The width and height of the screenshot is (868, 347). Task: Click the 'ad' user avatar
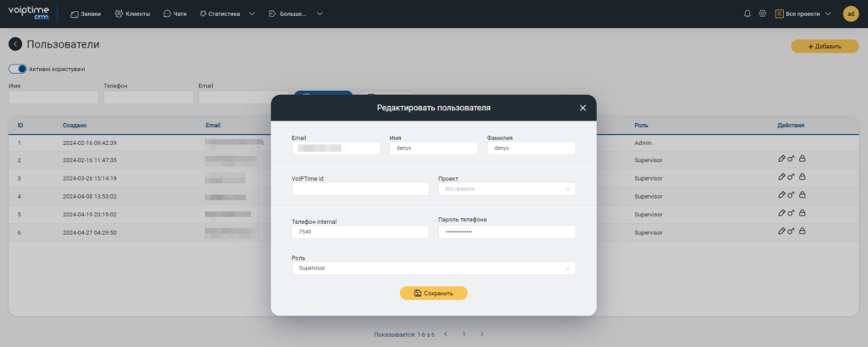click(850, 14)
